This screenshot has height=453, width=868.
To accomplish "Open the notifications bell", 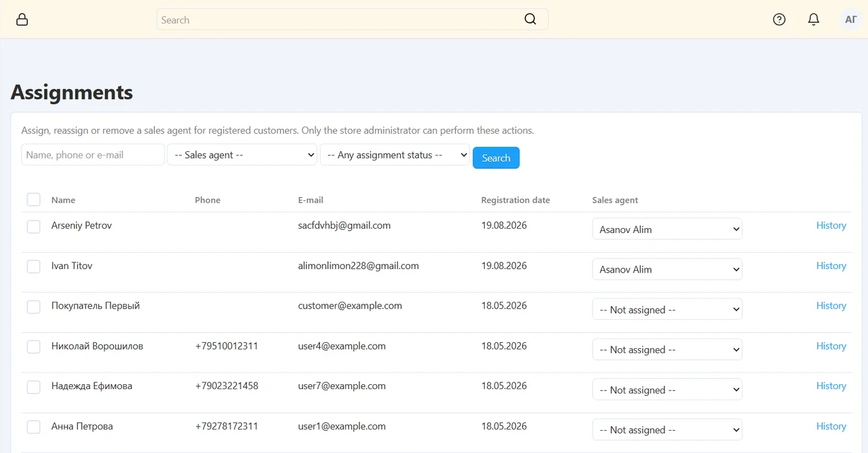I will click(x=814, y=19).
